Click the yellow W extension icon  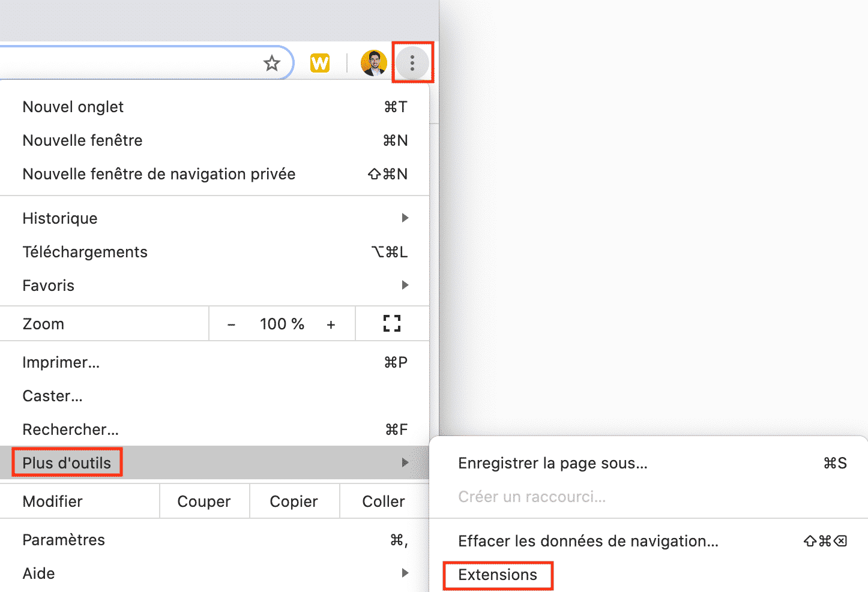coord(320,63)
